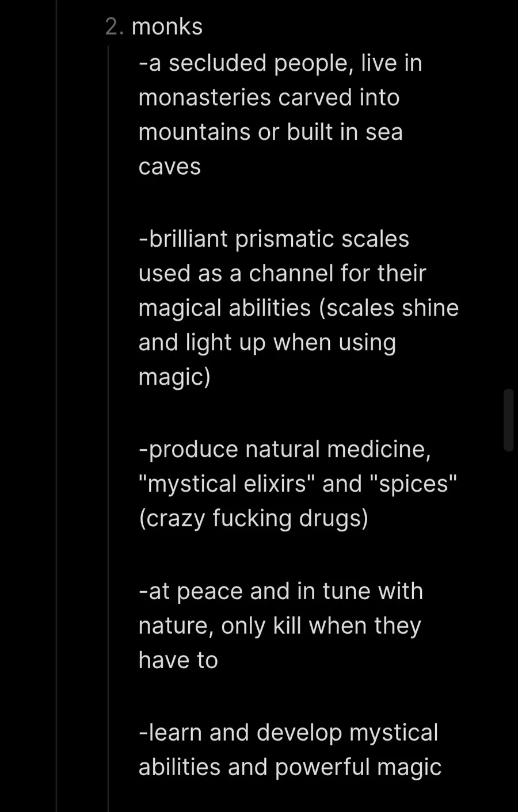
Task: Click the line "-produce natural medicine,"
Action: [x=285, y=450]
